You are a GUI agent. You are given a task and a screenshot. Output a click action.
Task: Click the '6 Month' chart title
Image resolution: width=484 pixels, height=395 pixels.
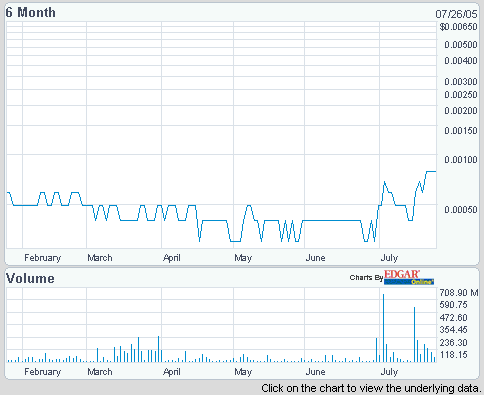coord(31,13)
